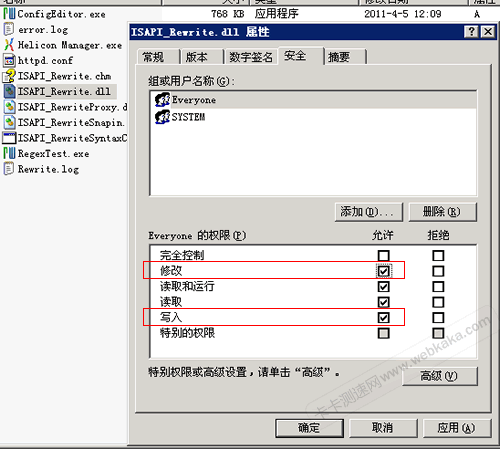Click the 添加(D)... button
Screen dimensions: 500x449
coord(369,212)
